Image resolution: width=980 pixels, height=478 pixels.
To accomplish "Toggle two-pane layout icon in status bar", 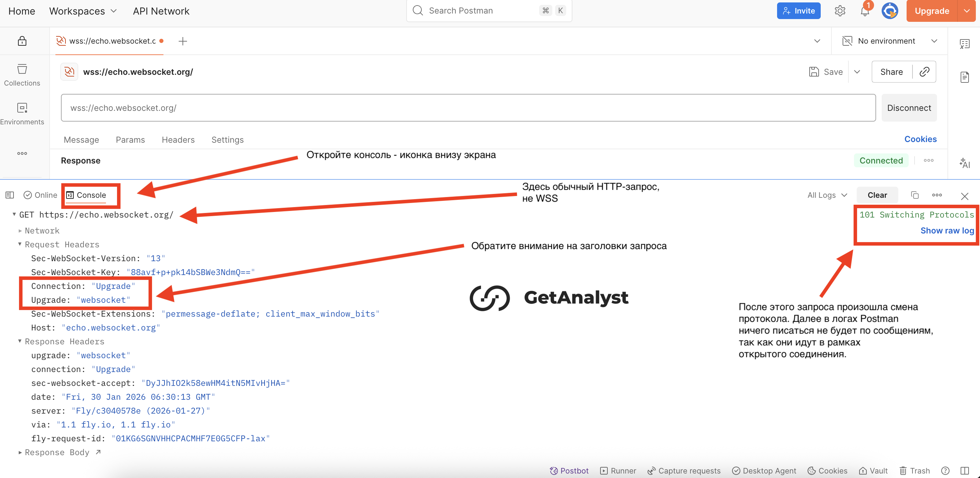I will 964,470.
